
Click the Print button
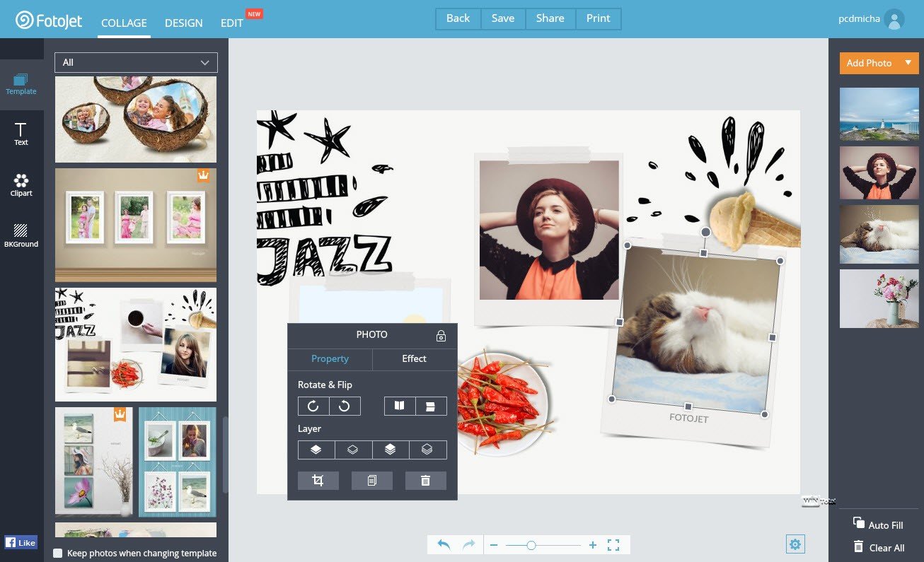(598, 18)
